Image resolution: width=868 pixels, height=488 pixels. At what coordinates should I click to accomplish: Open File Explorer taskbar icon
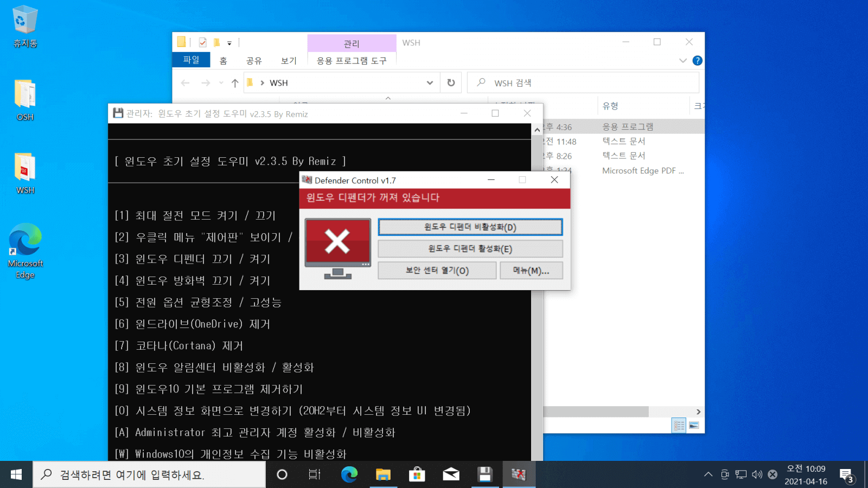point(383,474)
